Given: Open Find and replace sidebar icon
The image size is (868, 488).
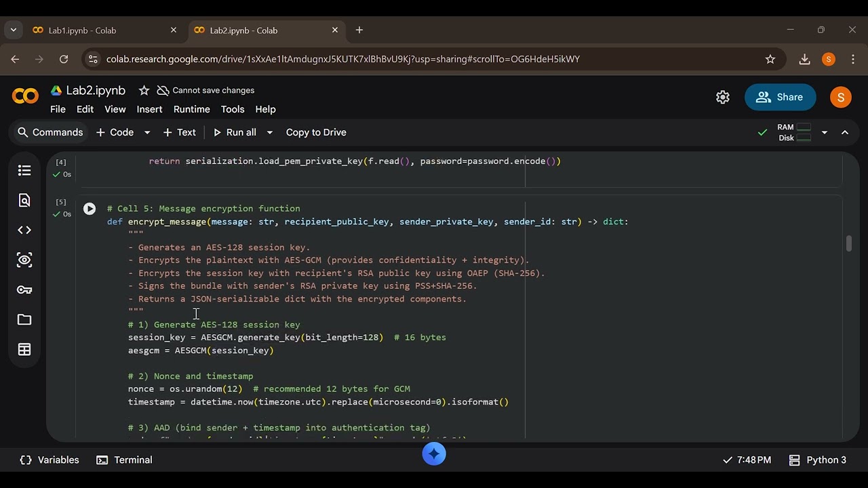Looking at the screenshot, I should tap(24, 200).
